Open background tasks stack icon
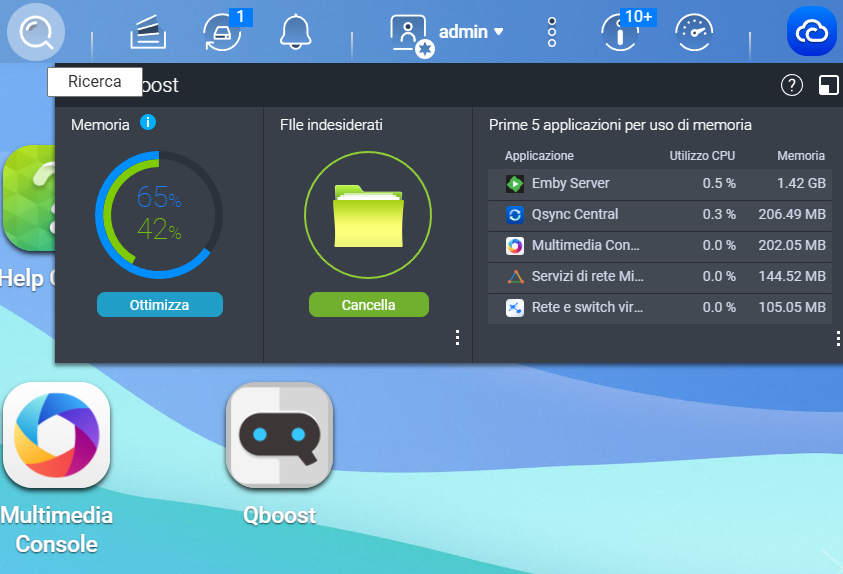Screen dimensions: 843x574 pos(148,32)
